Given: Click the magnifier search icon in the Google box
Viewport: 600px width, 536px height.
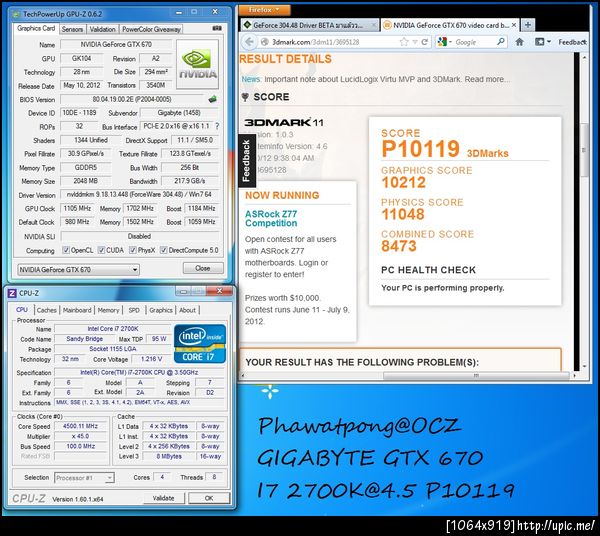Looking at the screenshot, I should 501,42.
